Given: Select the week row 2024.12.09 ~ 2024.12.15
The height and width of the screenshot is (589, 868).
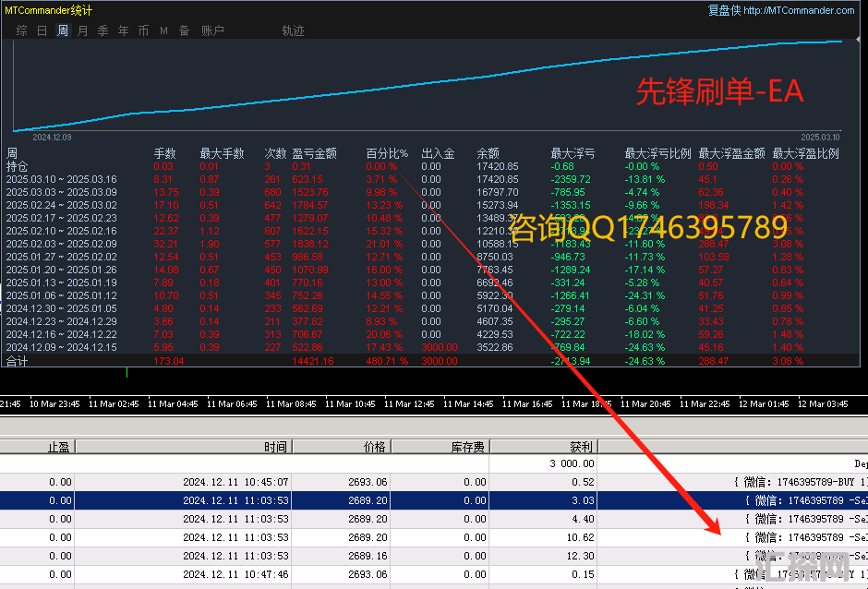Looking at the screenshot, I should (x=61, y=346).
